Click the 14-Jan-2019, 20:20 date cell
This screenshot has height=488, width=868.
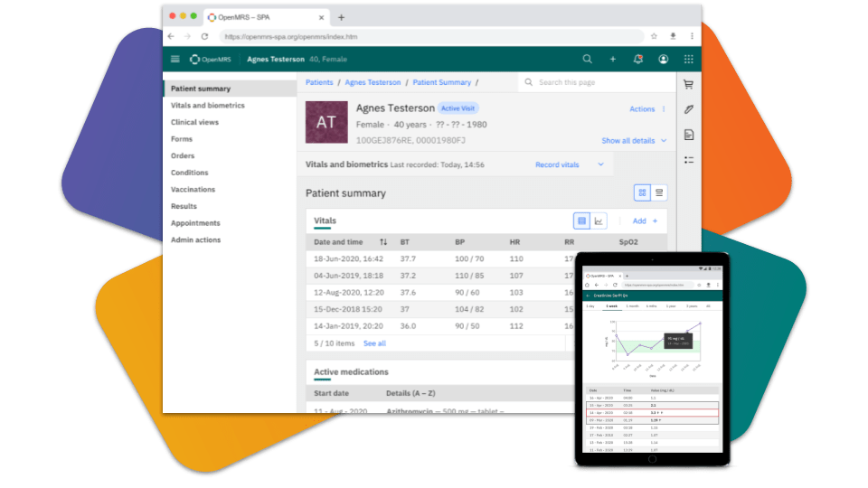(x=348, y=326)
